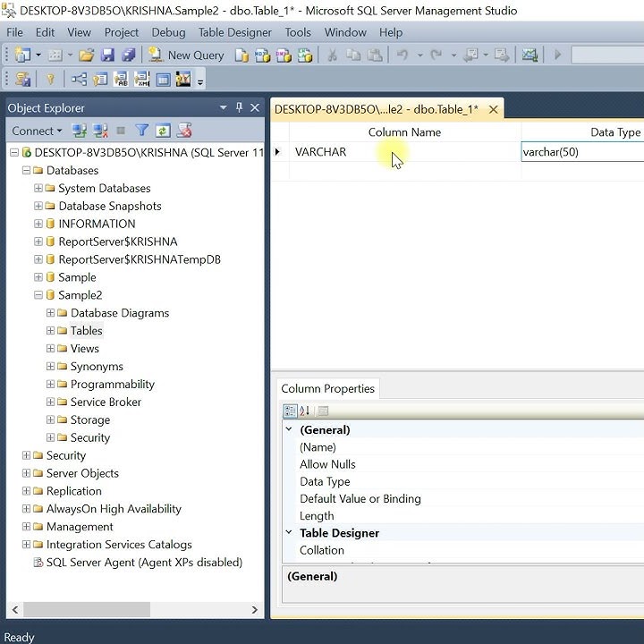This screenshot has width=644, height=644.
Task: Click the Save floppy disk icon
Action: [x=107, y=55]
